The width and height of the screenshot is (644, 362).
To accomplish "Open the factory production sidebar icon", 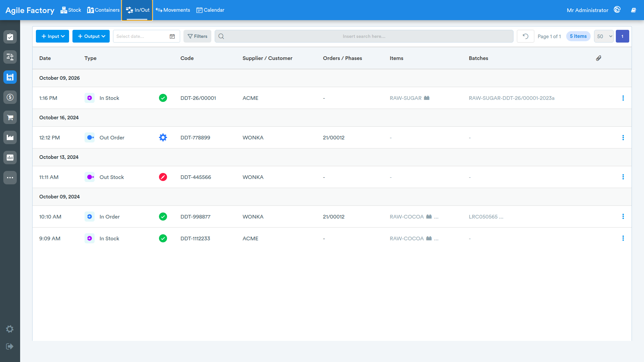I will click(10, 137).
